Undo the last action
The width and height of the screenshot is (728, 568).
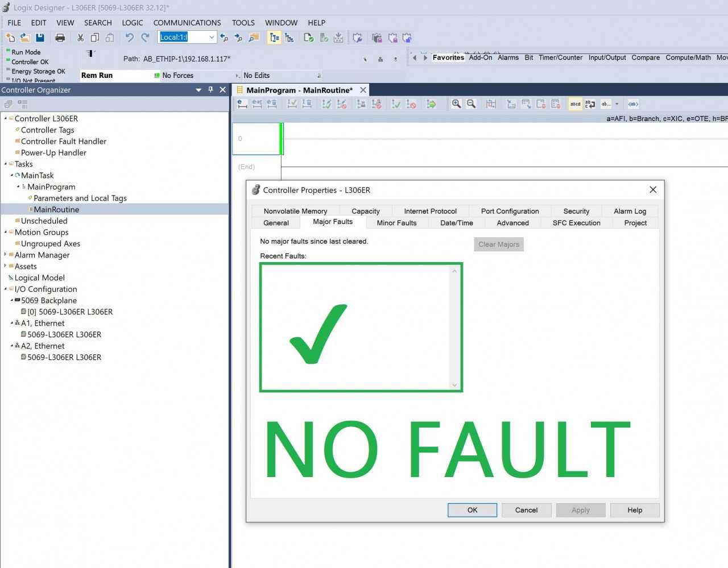tap(130, 38)
